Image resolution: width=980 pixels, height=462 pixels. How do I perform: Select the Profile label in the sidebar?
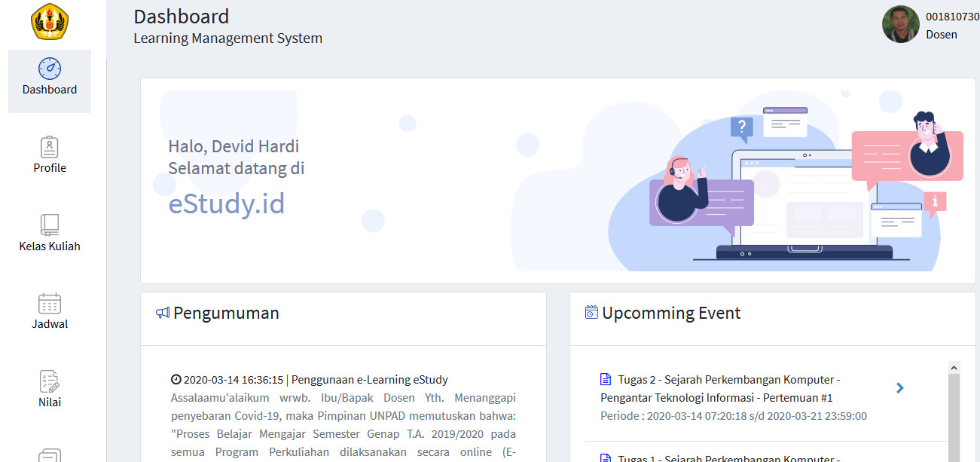tap(50, 168)
